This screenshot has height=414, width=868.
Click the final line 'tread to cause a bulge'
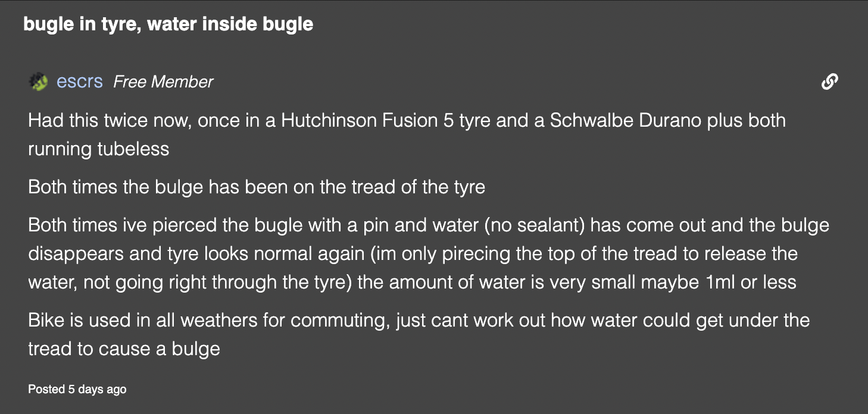(x=124, y=348)
